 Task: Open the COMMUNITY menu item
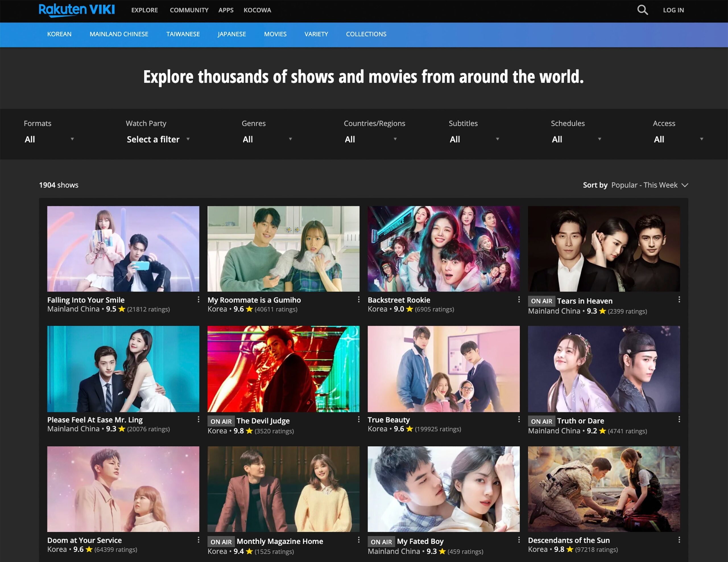point(189,10)
